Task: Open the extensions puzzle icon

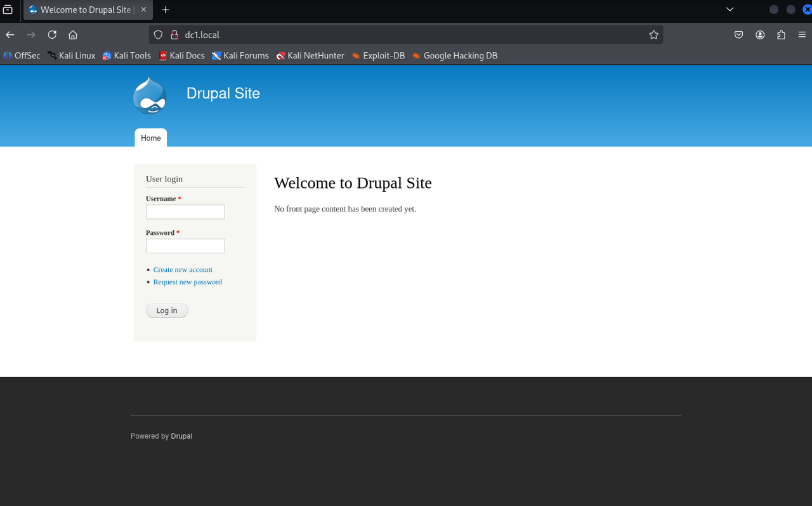Action: 781,35
